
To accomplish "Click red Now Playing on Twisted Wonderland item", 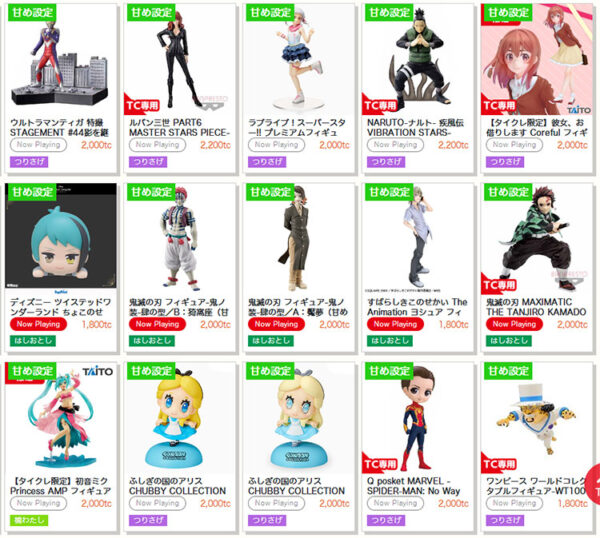I will [38, 324].
